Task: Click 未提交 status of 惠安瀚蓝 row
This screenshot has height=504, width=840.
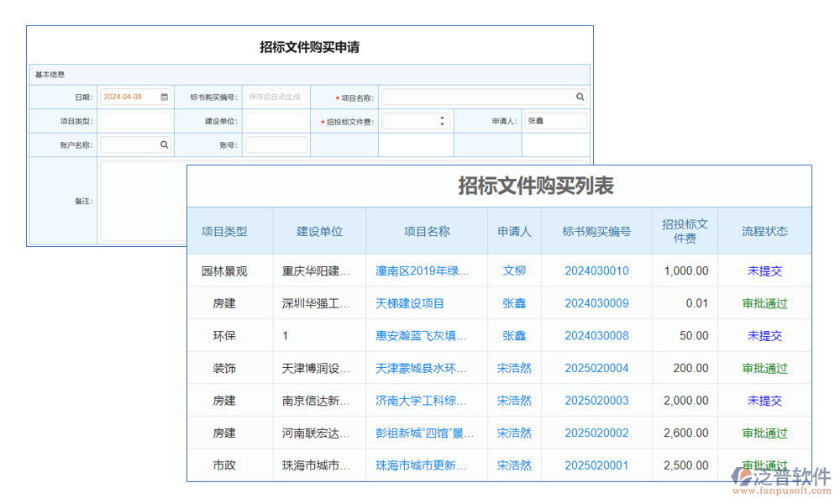Action: tap(764, 335)
